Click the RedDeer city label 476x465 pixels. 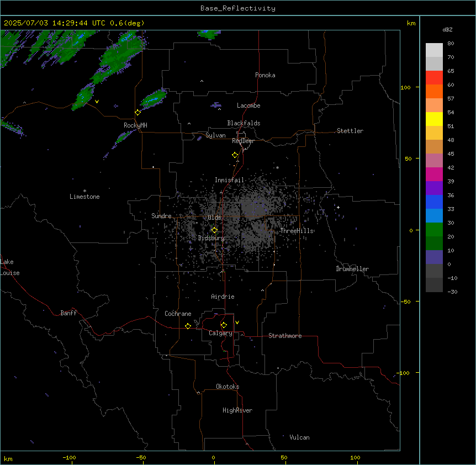point(243,141)
